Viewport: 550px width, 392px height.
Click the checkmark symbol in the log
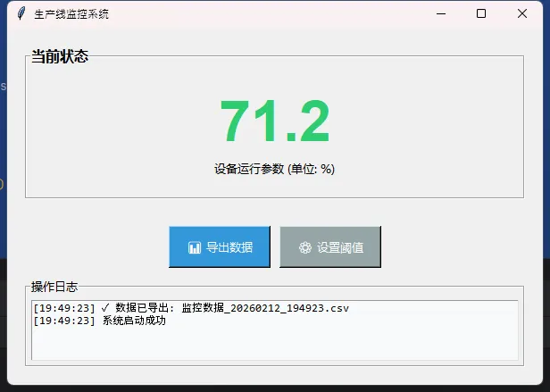click(105, 308)
